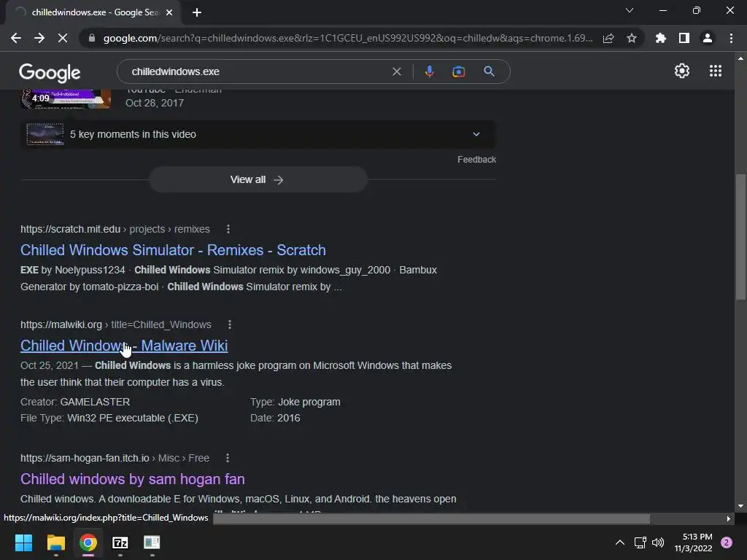Viewport: 747px width, 560px height.
Task: Open the clock showing 5:13 PM
Action: [693, 542]
